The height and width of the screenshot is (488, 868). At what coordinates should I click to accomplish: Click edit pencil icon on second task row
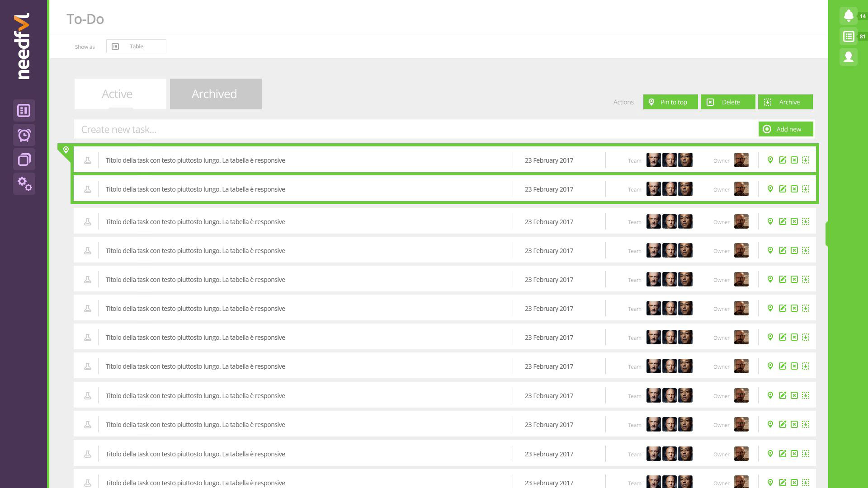coord(782,189)
